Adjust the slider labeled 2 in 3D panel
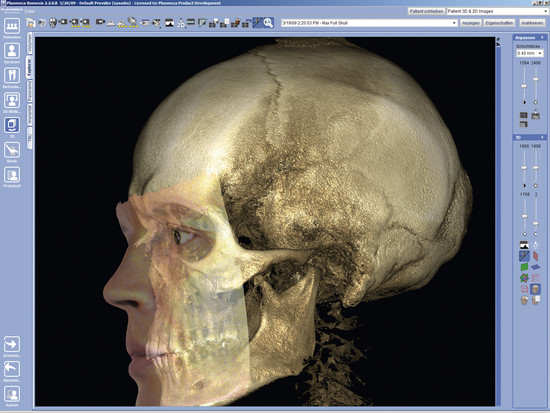Image resolution: width=550 pixels, height=413 pixels. (536, 224)
